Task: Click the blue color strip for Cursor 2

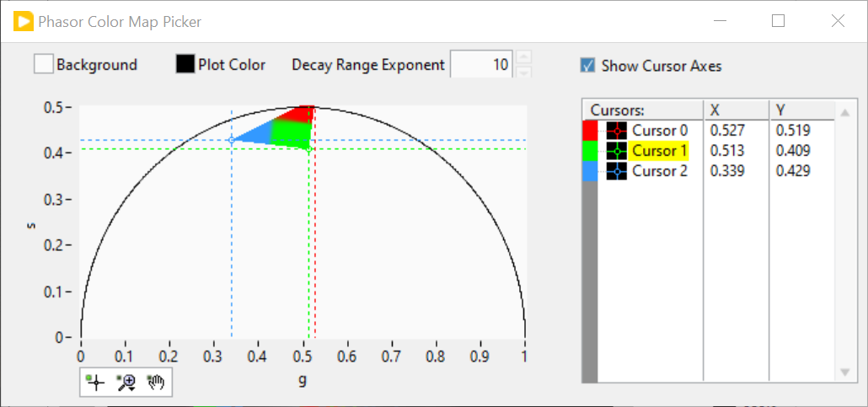Action: tap(590, 171)
